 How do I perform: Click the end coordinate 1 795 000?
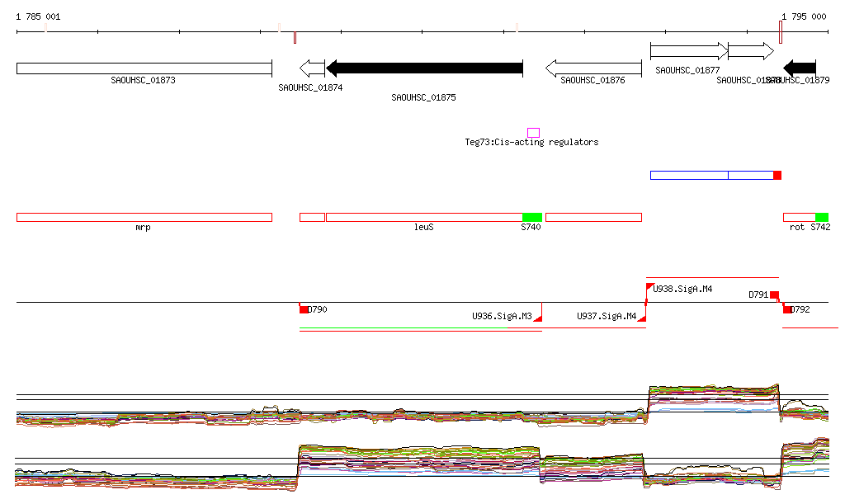(804, 16)
